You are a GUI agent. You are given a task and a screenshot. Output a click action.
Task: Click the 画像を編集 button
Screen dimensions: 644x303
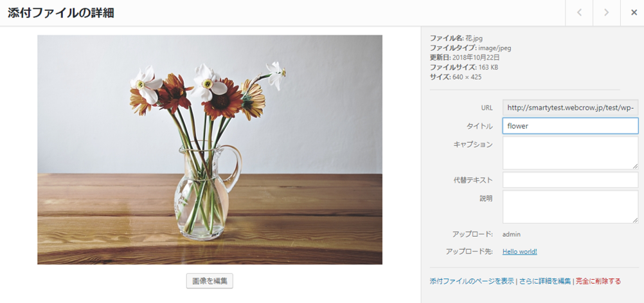click(x=210, y=280)
